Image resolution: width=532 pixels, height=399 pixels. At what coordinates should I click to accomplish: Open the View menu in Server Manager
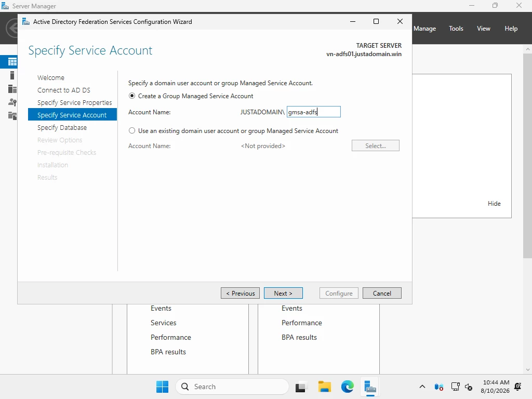[484, 29]
